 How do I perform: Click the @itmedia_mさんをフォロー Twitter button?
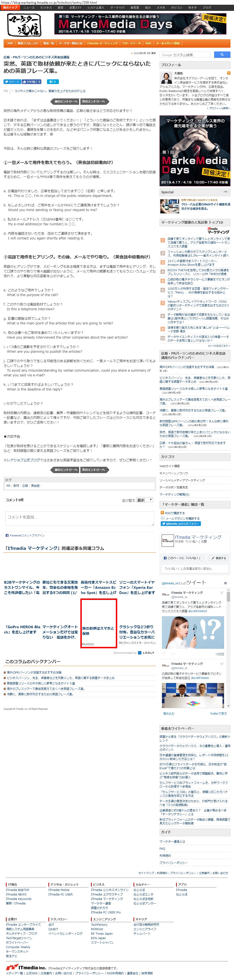(x=181, y=523)
